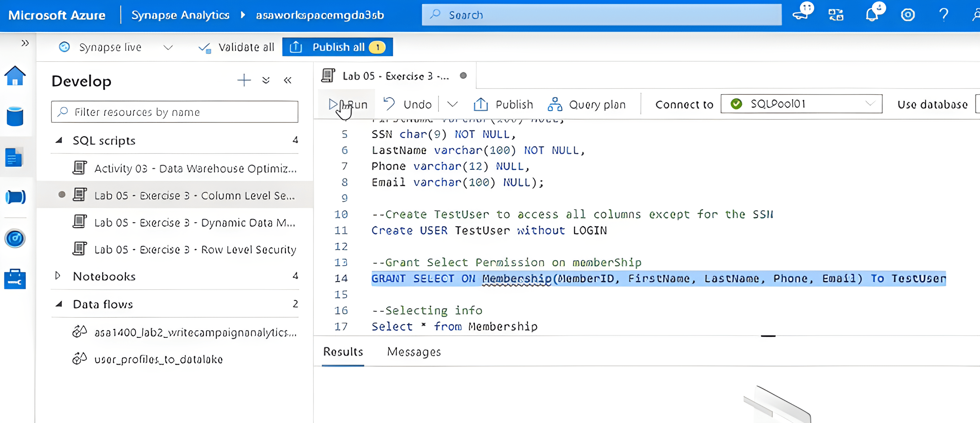Select the Results tab
Screen dimensions: 980x423
pyautogui.click(x=343, y=352)
